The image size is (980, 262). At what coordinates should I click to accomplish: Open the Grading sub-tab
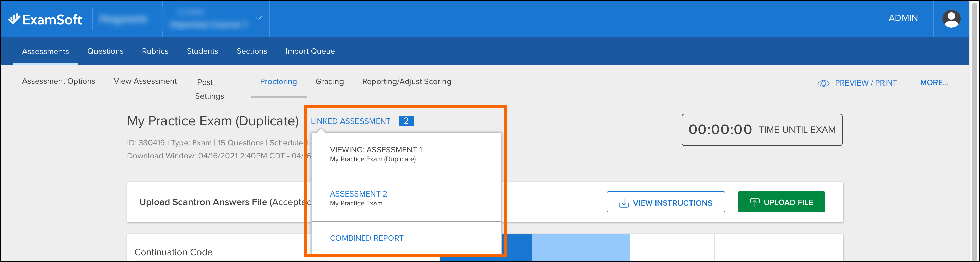[330, 82]
